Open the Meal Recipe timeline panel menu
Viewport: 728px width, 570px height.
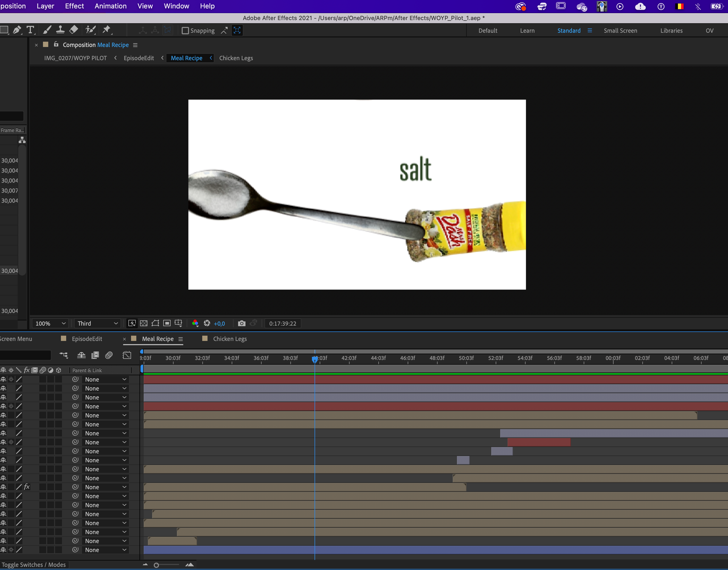[180, 339]
